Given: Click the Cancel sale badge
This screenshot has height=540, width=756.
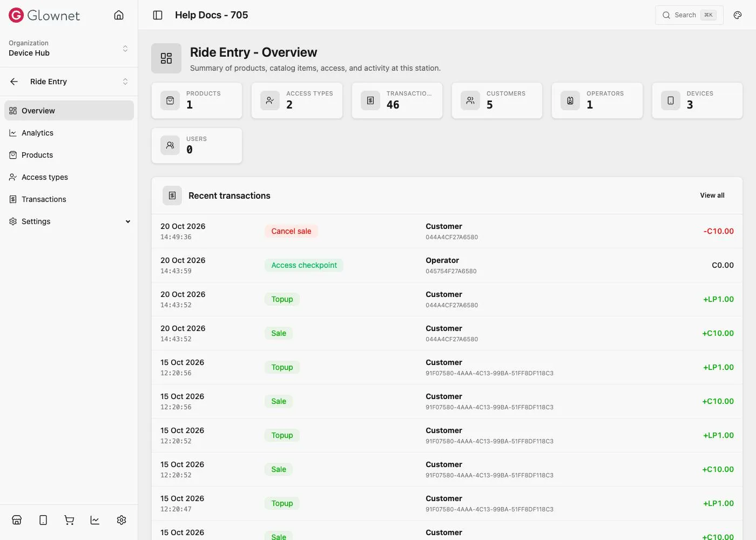Looking at the screenshot, I should click(x=291, y=231).
